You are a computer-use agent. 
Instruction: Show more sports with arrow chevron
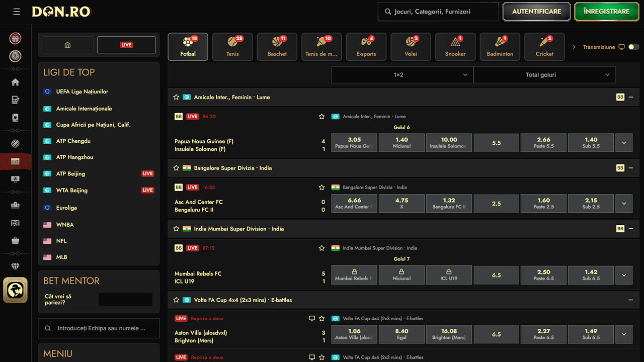pyautogui.click(x=575, y=47)
